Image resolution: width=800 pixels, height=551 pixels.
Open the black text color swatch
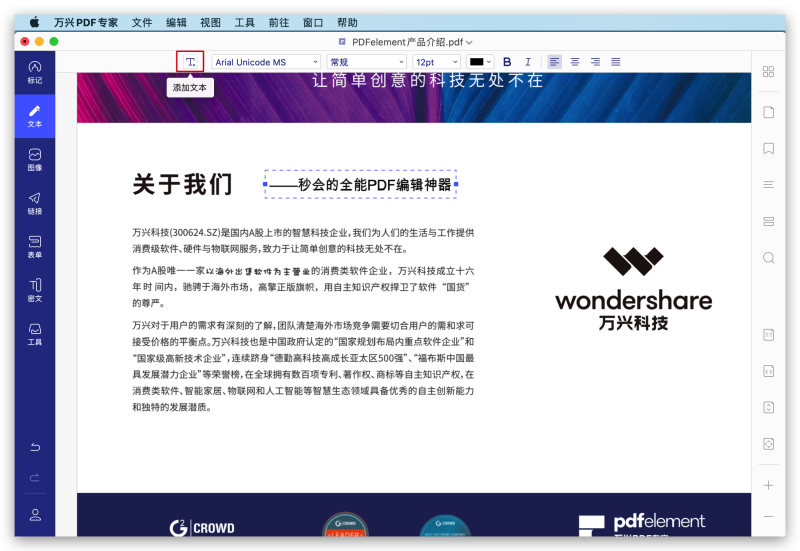pos(481,62)
